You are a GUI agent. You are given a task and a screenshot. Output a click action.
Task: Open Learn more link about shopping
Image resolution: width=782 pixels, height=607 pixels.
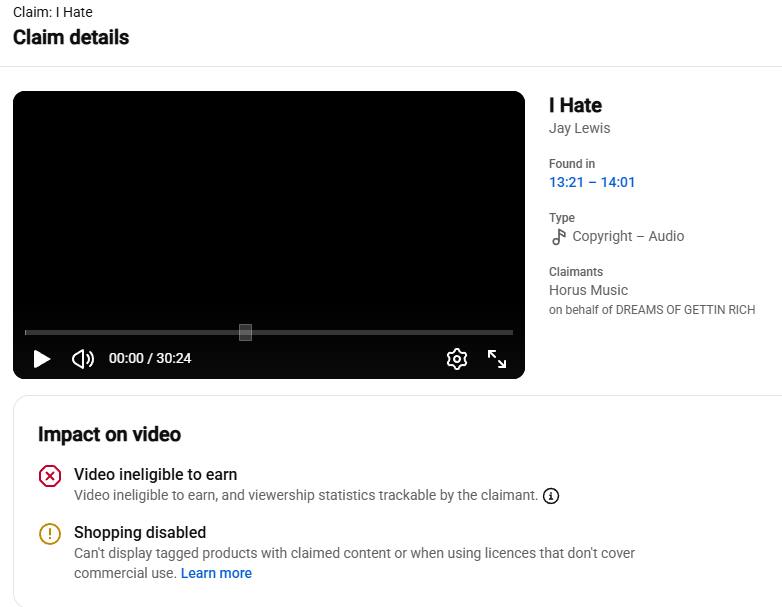tap(216, 574)
